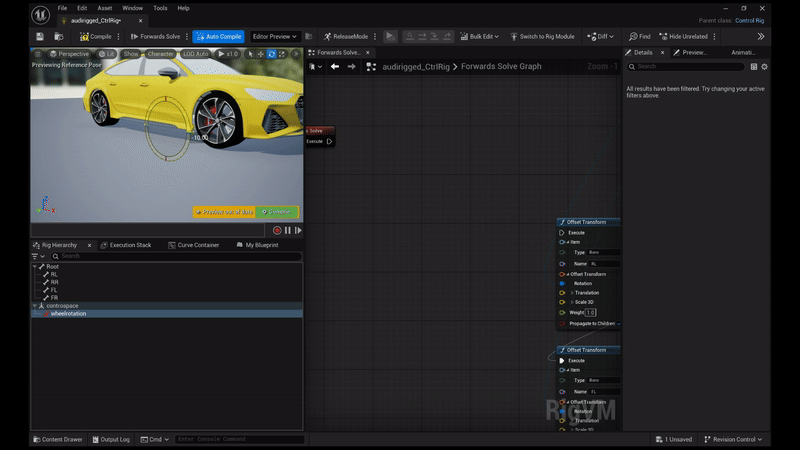Screen dimensions: 800x450
Task: Switch to Details tab
Action: point(643,53)
